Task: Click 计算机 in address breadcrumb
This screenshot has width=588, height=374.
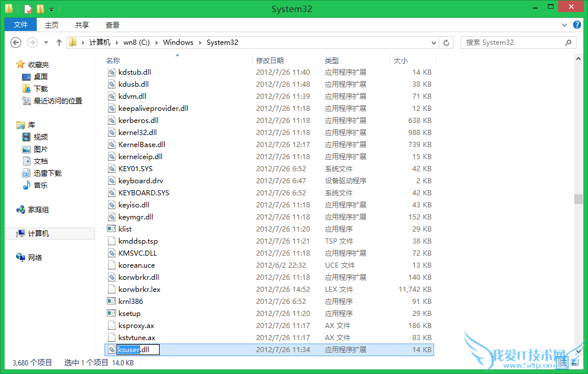Action: tap(100, 43)
